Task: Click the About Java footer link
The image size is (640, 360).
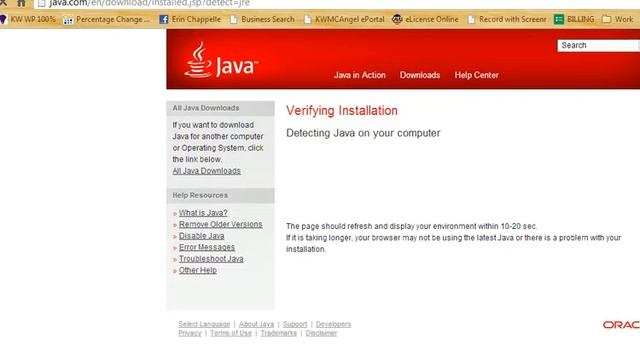Action: click(x=256, y=324)
